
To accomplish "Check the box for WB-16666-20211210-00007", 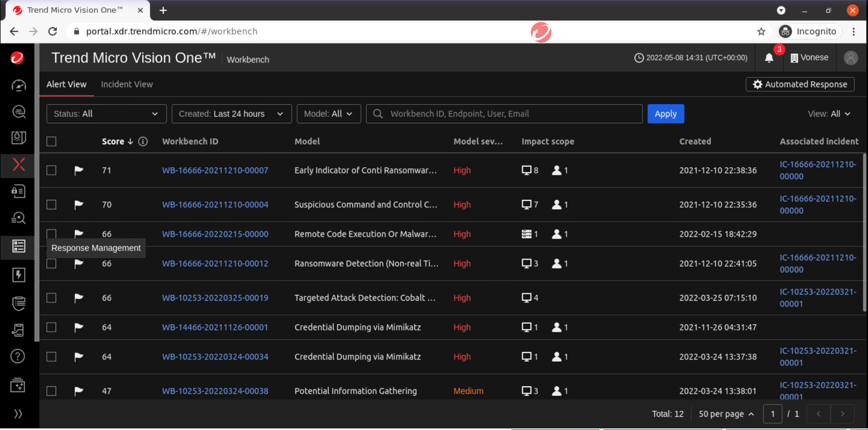I will (x=51, y=170).
